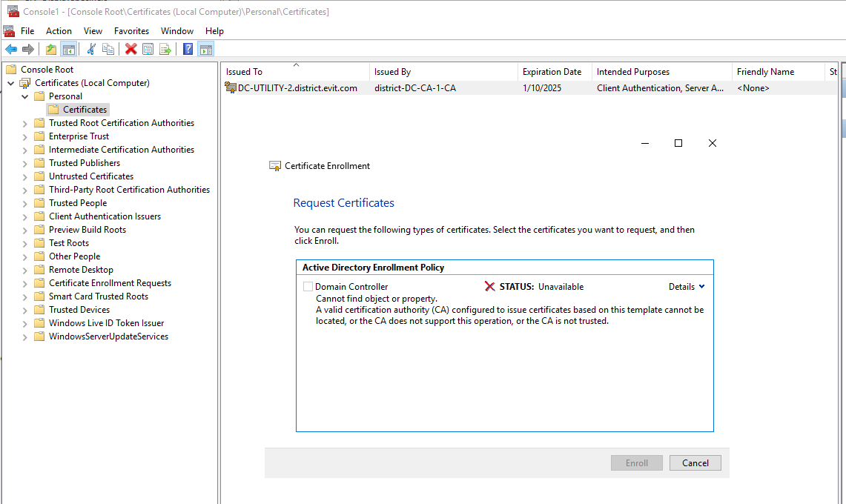Sort by Friendly Name column header

pyautogui.click(x=779, y=72)
